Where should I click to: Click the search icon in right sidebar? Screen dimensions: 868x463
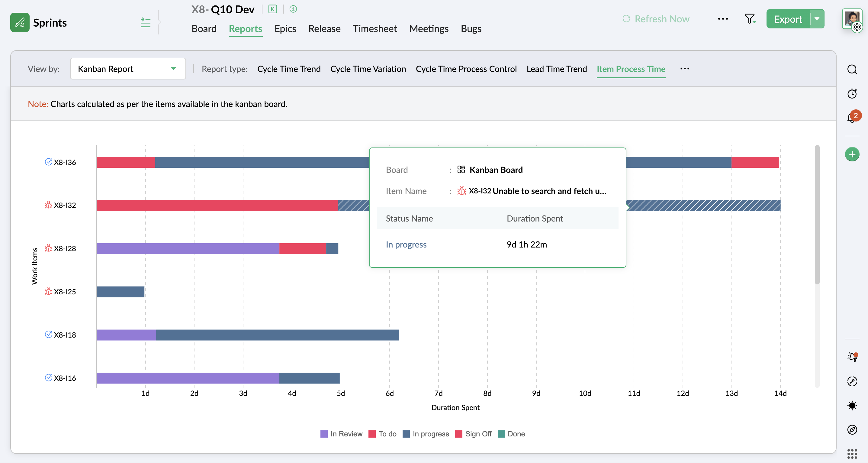(x=852, y=70)
